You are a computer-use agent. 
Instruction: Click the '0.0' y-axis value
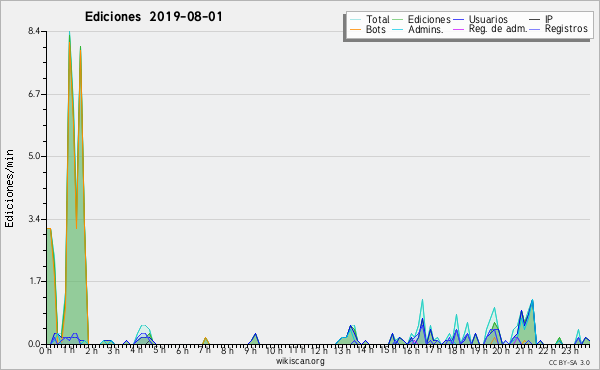click(x=34, y=344)
